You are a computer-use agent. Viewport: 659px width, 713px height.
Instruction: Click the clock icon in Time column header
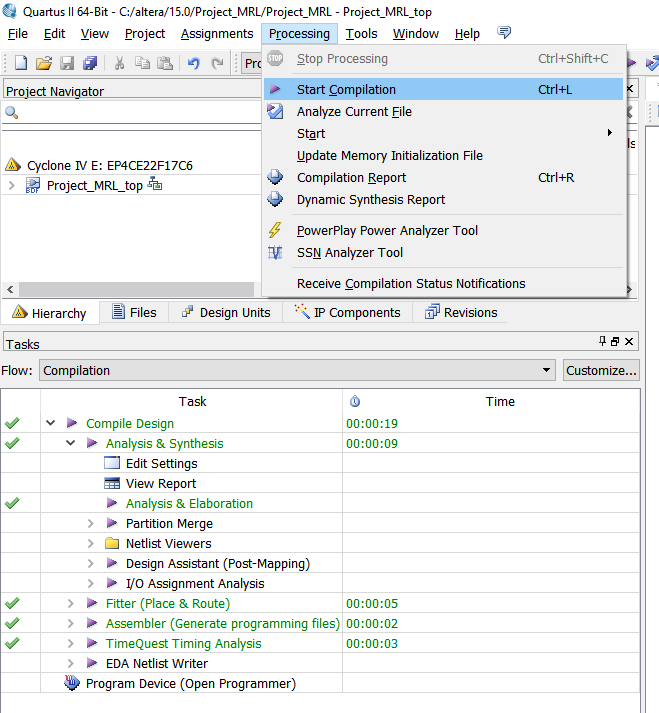(355, 401)
